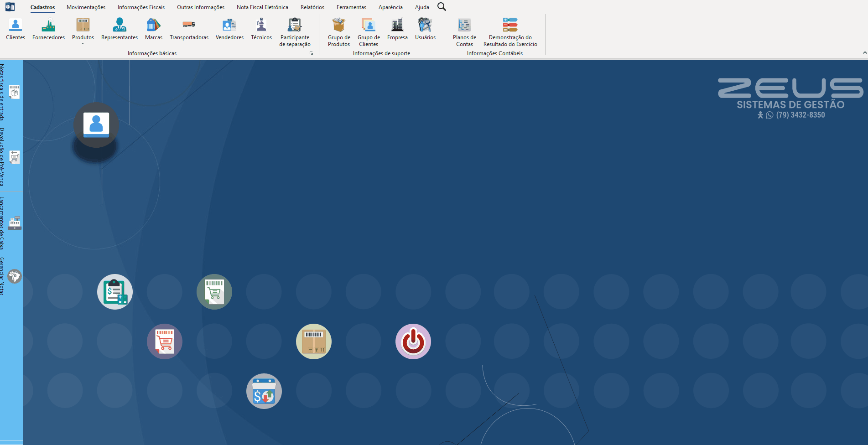Viewport: 868px width, 445px height.
Task: Open the Vendedores registration
Action: coord(229,29)
